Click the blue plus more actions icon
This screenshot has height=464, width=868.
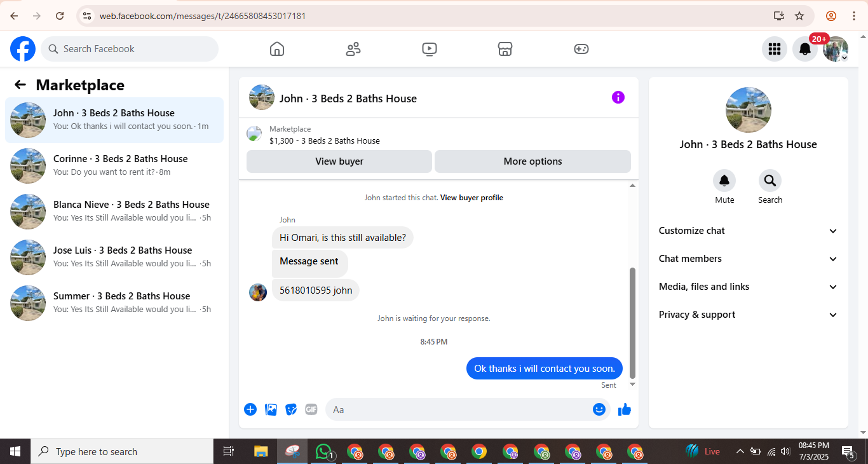[x=250, y=409]
